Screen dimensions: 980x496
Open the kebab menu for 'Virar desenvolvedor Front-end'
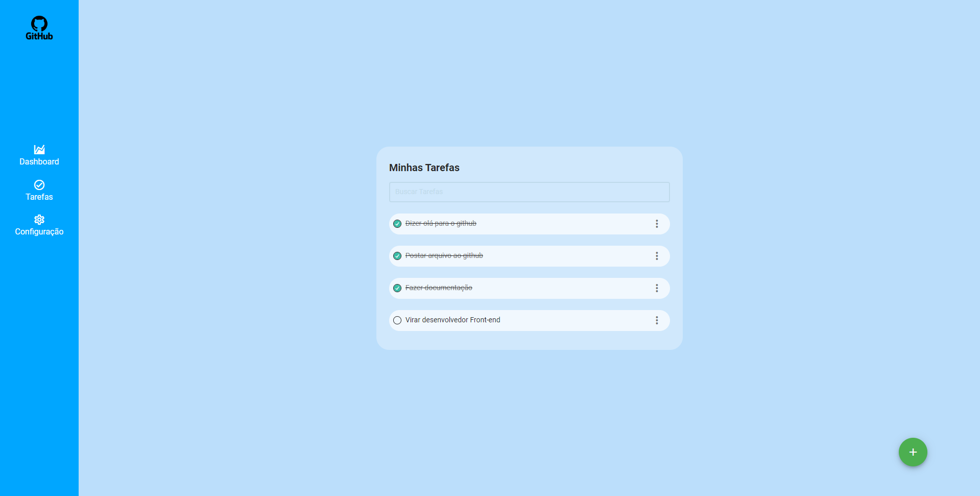657,320
